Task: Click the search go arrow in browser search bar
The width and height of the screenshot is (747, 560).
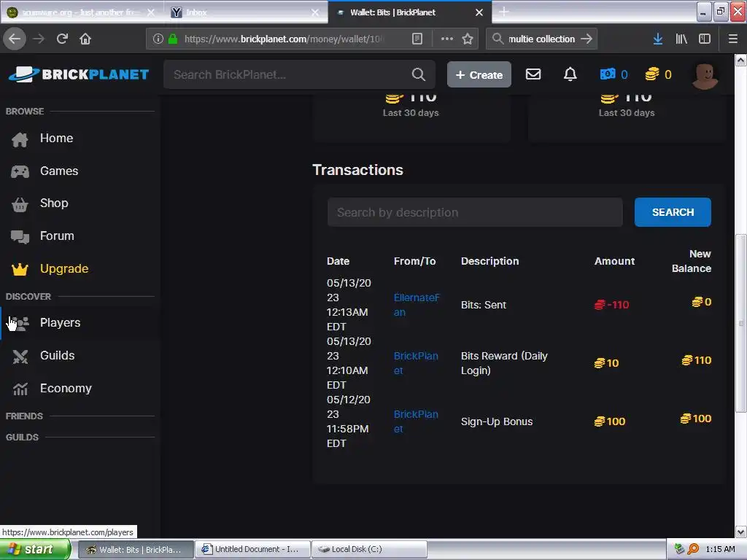Action: tap(587, 39)
